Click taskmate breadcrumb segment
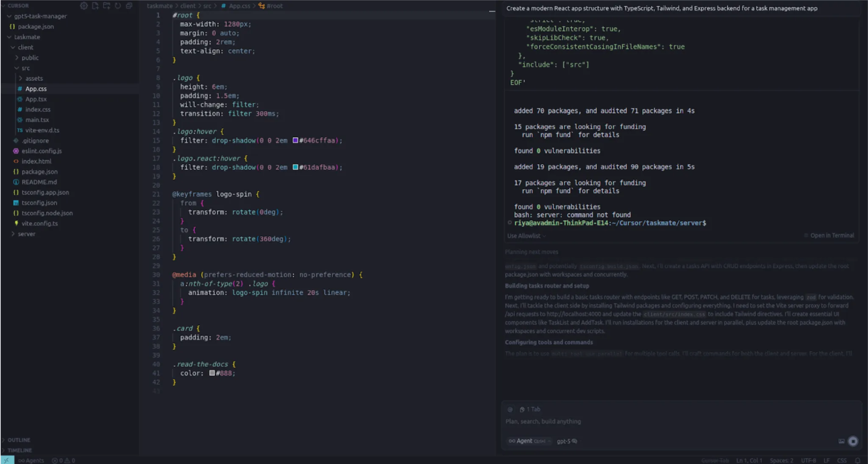This screenshot has height=464, width=868. [159, 6]
